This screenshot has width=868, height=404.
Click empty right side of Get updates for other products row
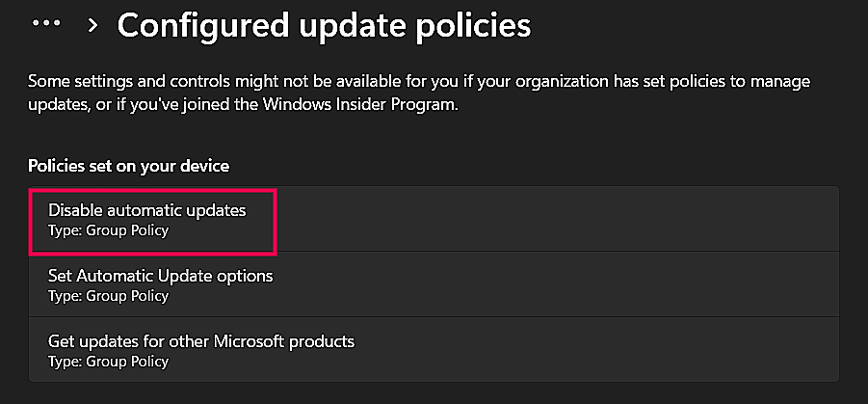[626, 350]
